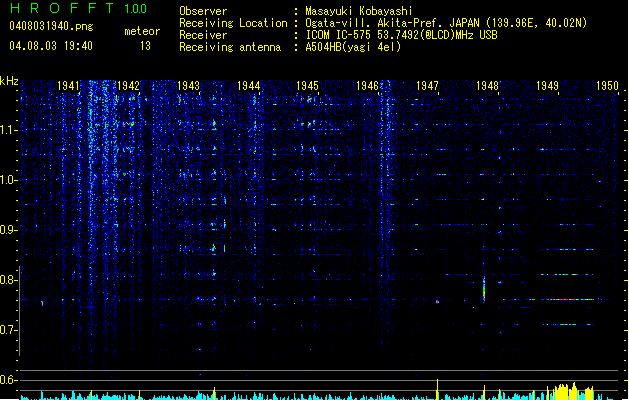Click the 1942 time marker
Viewport: 629px width, 400px height.
128,85
